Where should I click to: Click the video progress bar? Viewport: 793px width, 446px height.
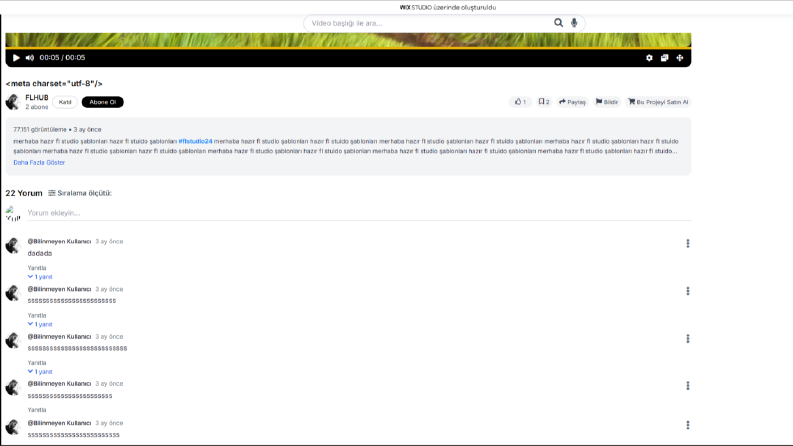pyautogui.click(x=348, y=48)
